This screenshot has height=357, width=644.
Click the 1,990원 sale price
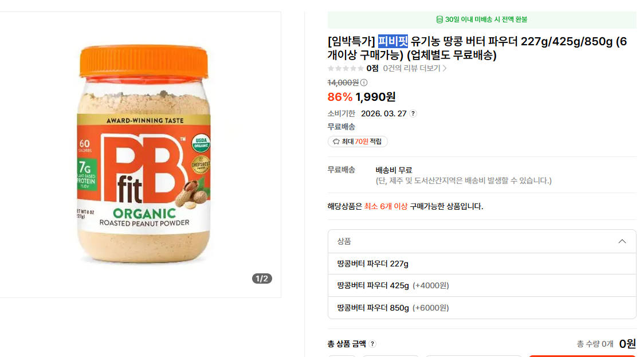pos(375,97)
